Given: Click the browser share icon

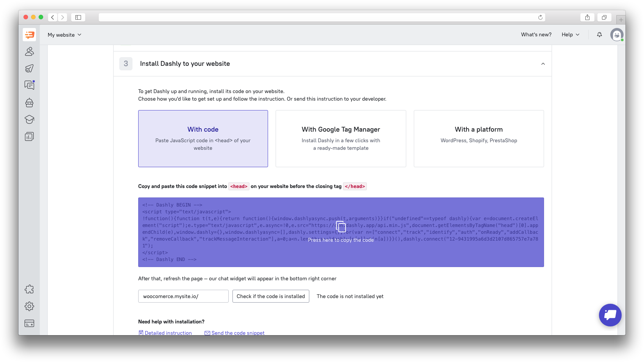Looking at the screenshot, I should pyautogui.click(x=587, y=17).
